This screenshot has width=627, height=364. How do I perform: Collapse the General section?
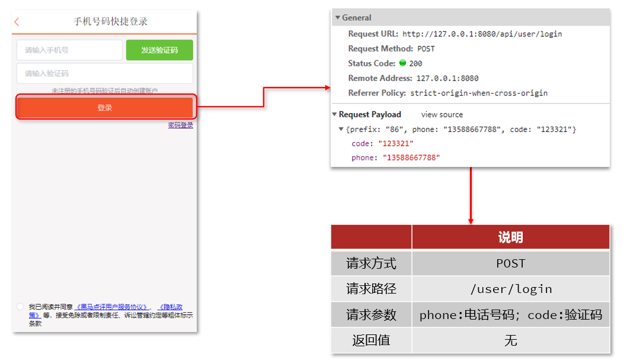(x=338, y=18)
